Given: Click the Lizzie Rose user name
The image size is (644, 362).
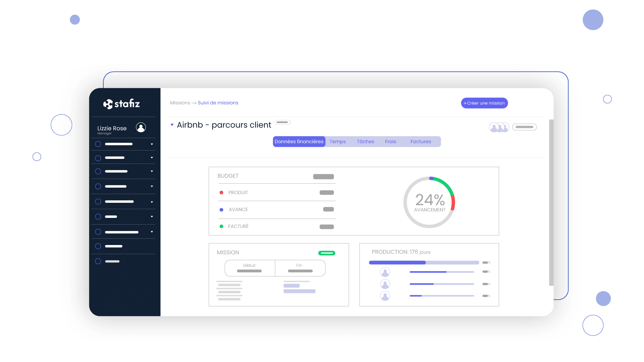Looking at the screenshot, I should 112,128.
